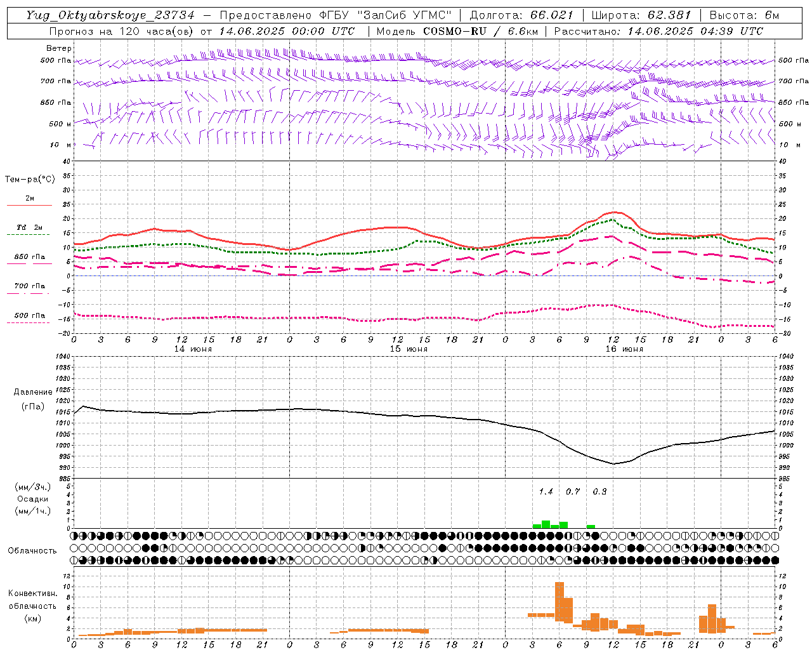This screenshot has width=812, height=650.
Task: Click the (мм/1ч.) precipitation unit label
Action: point(32,511)
